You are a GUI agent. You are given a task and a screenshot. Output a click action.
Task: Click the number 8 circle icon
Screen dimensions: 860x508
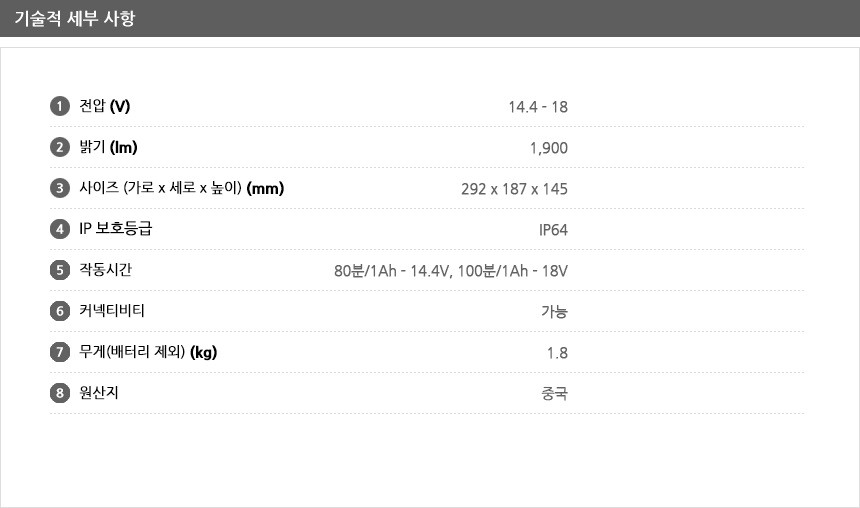pyautogui.click(x=60, y=393)
